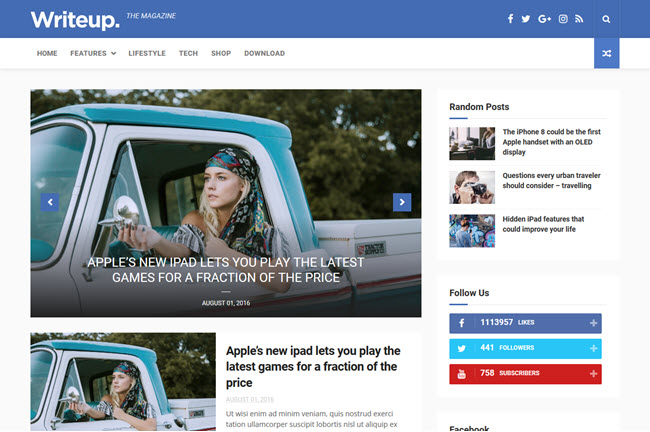
Task: Click the Hidden iPad features thumbnail
Action: coord(472,231)
